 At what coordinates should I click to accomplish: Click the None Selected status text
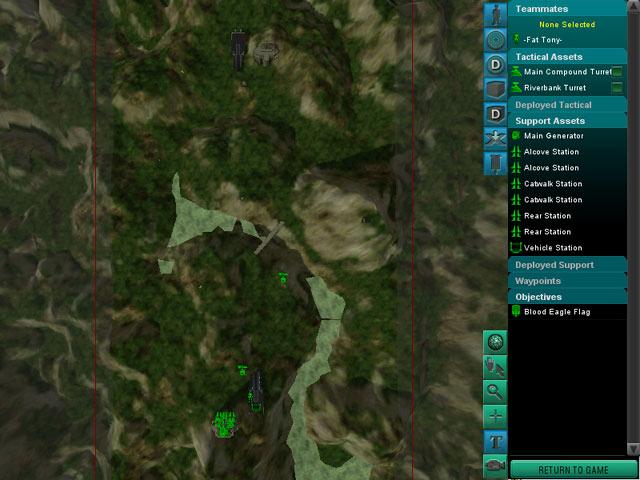(x=567, y=24)
